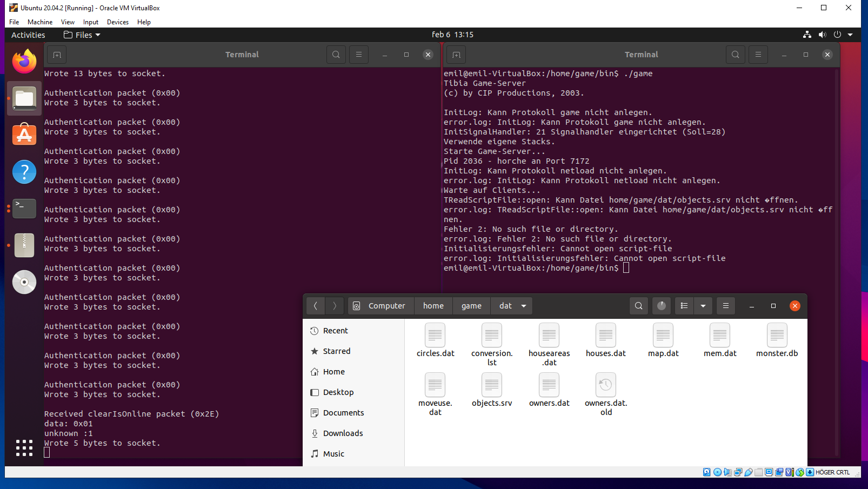Image resolution: width=868 pixels, height=489 pixels.
Task: Select the owners.dat.old file
Action: [x=606, y=394]
